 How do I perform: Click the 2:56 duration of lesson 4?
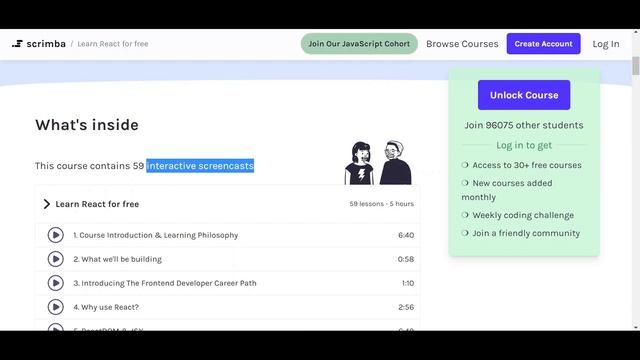pyautogui.click(x=406, y=307)
